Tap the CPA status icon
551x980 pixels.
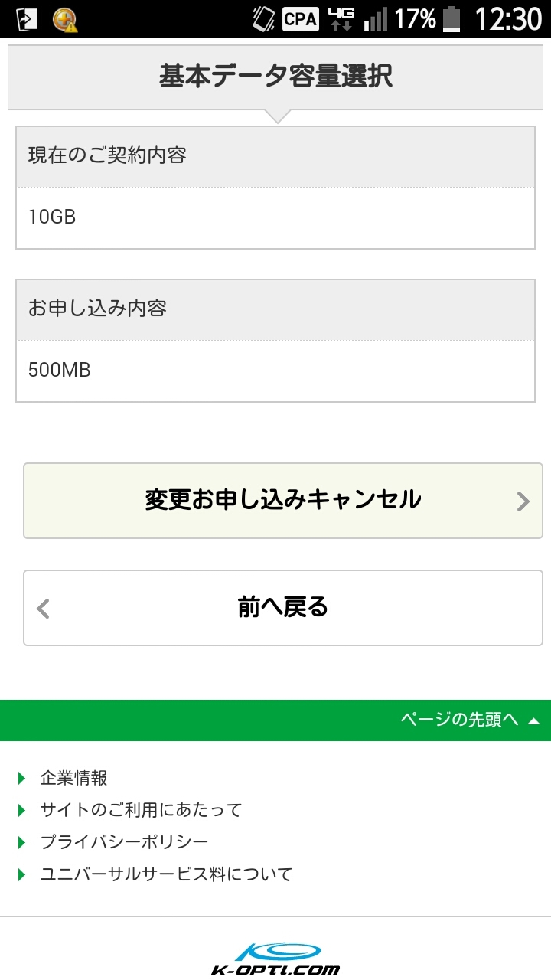300,18
